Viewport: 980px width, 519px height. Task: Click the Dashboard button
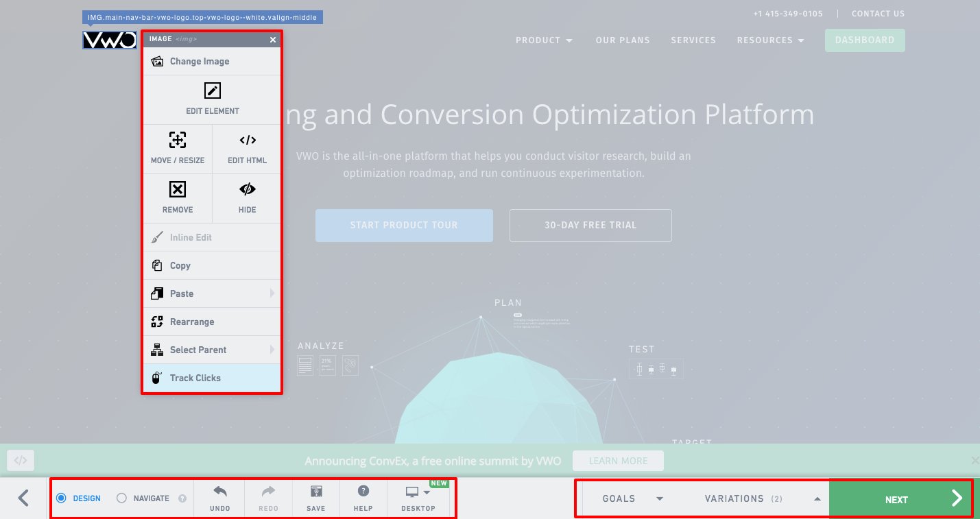(865, 40)
